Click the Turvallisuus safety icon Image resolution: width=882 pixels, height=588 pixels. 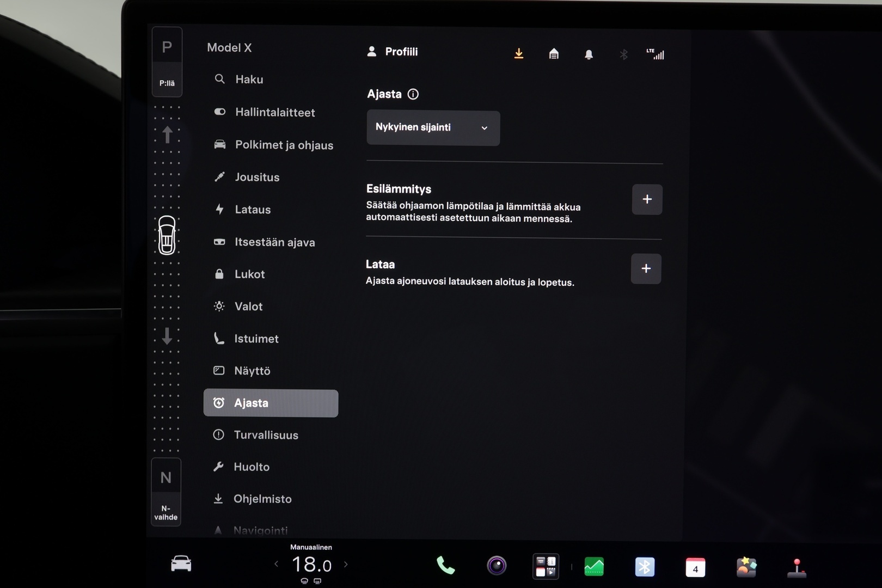coord(218,434)
